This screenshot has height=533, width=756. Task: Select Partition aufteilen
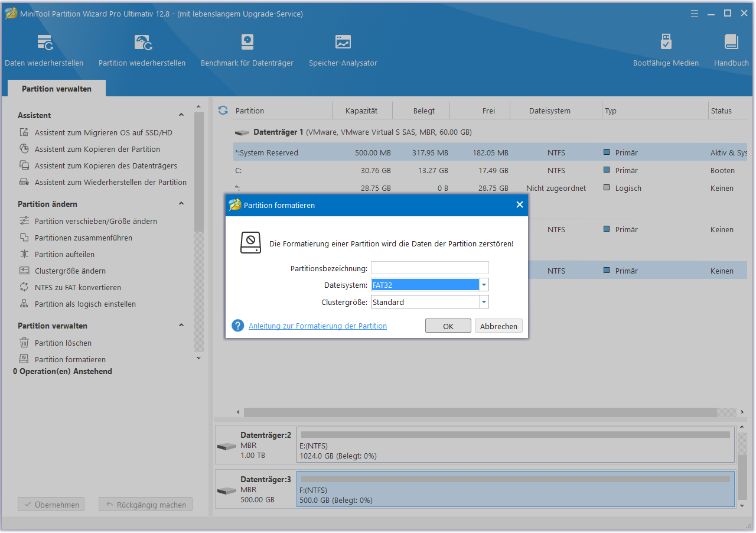click(64, 255)
